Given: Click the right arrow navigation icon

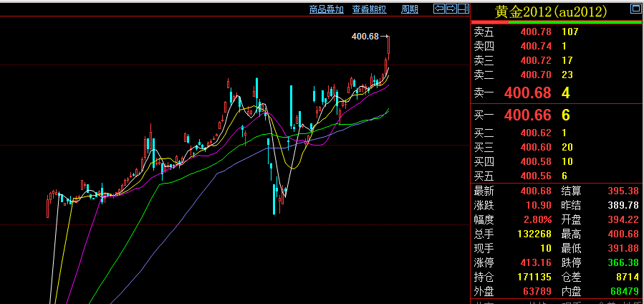Looking at the screenshot, I should pyautogui.click(x=451, y=9).
